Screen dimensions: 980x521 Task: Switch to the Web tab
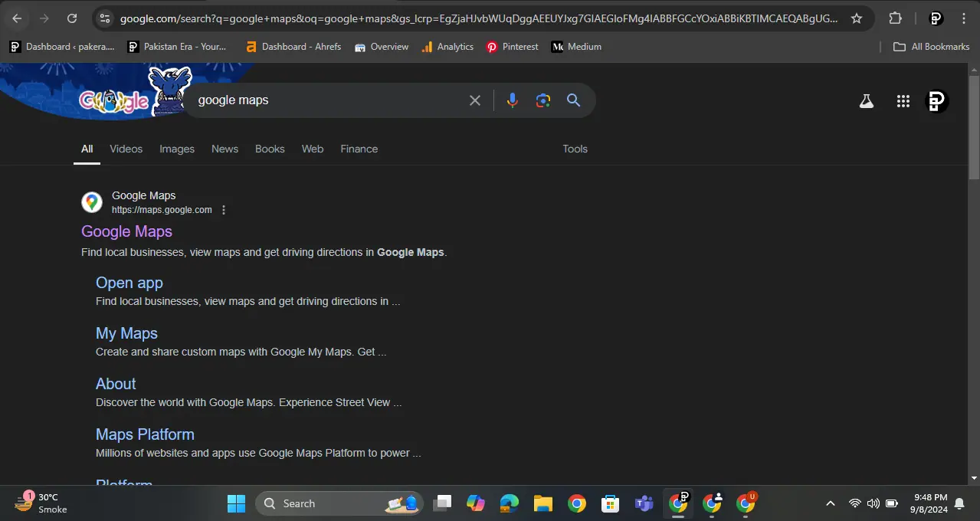tap(313, 149)
